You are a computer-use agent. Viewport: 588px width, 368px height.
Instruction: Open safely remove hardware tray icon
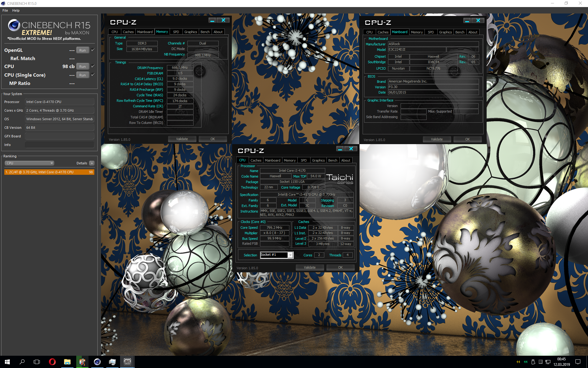pos(533,362)
